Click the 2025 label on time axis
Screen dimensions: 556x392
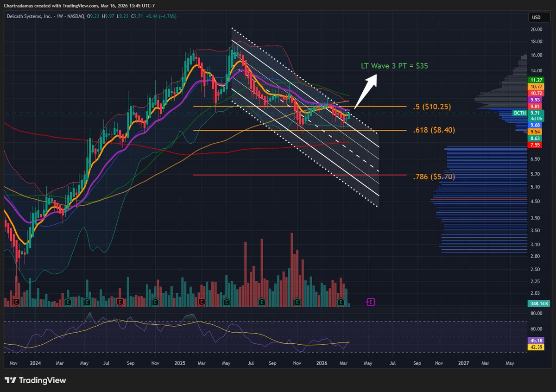(179, 364)
